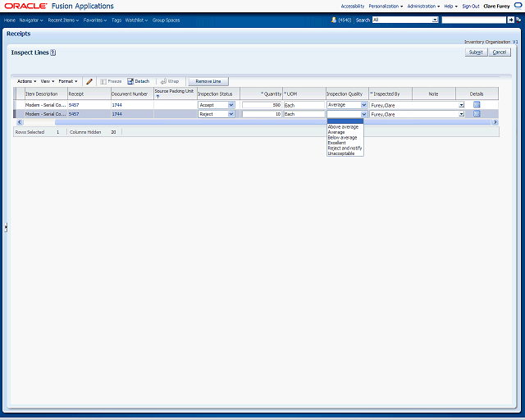
Task: Click the Detach table icon
Action: click(138, 81)
